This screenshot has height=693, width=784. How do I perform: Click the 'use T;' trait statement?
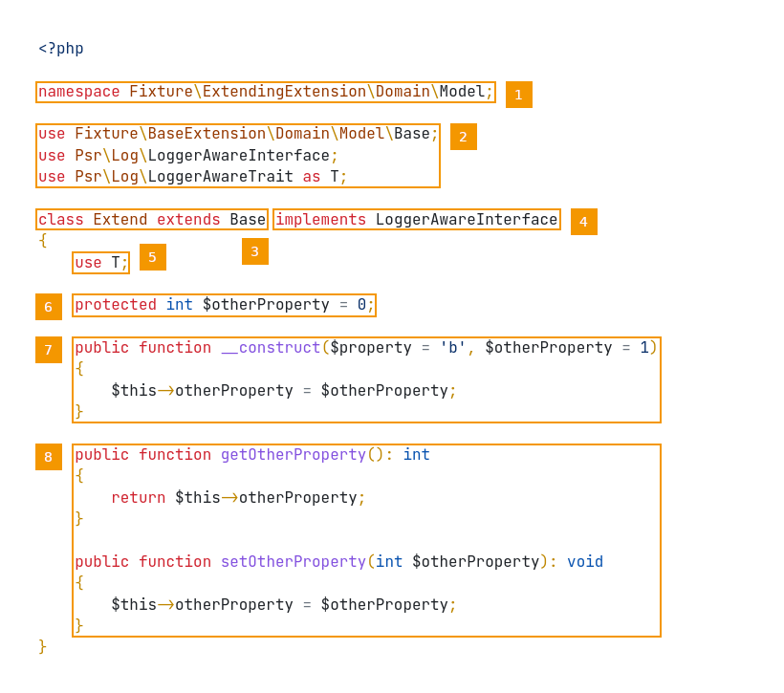pyautogui.click(x=100, y=263)
